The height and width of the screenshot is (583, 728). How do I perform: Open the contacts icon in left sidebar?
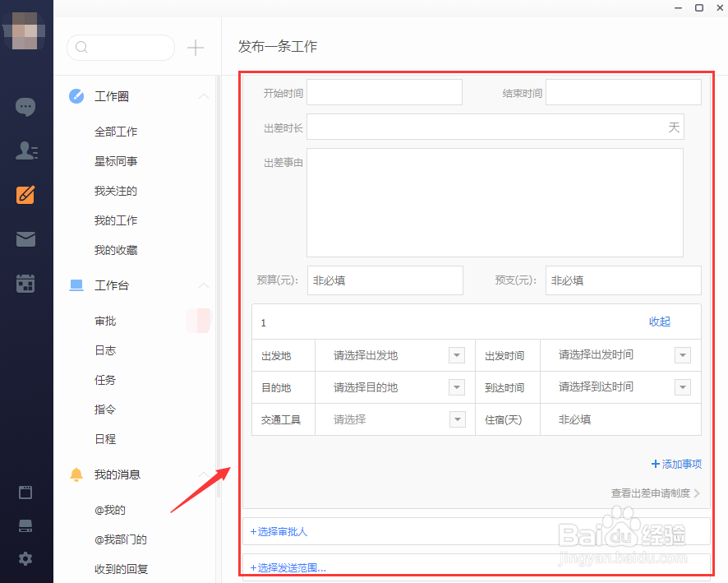tap(25, 150)
